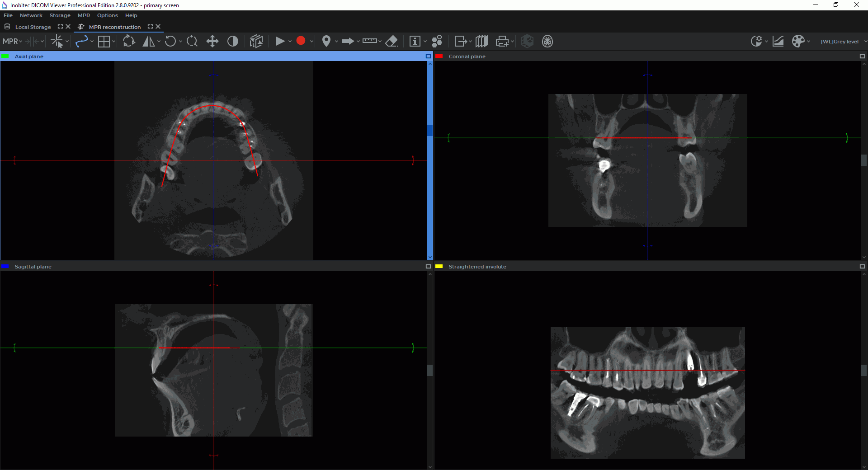Open the MPR mode dropdown
The image size is (868, 470).
[x=12, y=42]
